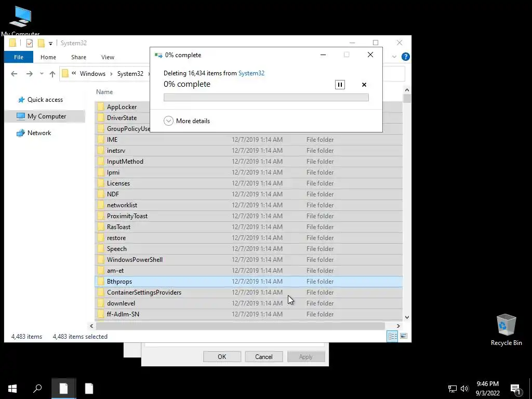This screenshot has height=399, width=532.
Task: Click Windows in the address breadcrumb
Action: 92,74
